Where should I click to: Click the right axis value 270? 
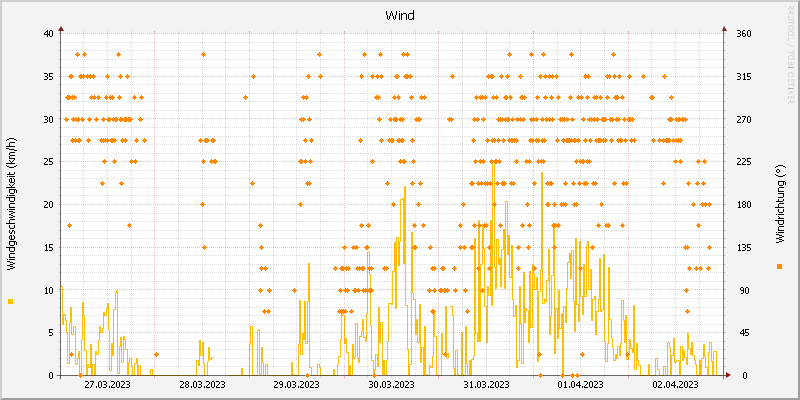tap(745, 119)
